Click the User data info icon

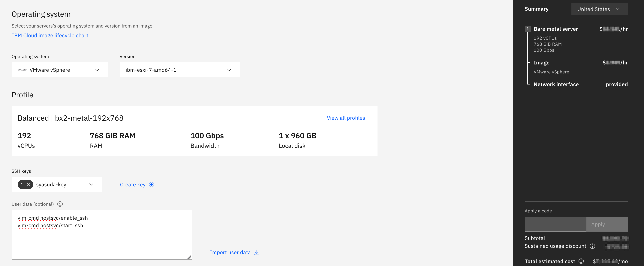60,204
